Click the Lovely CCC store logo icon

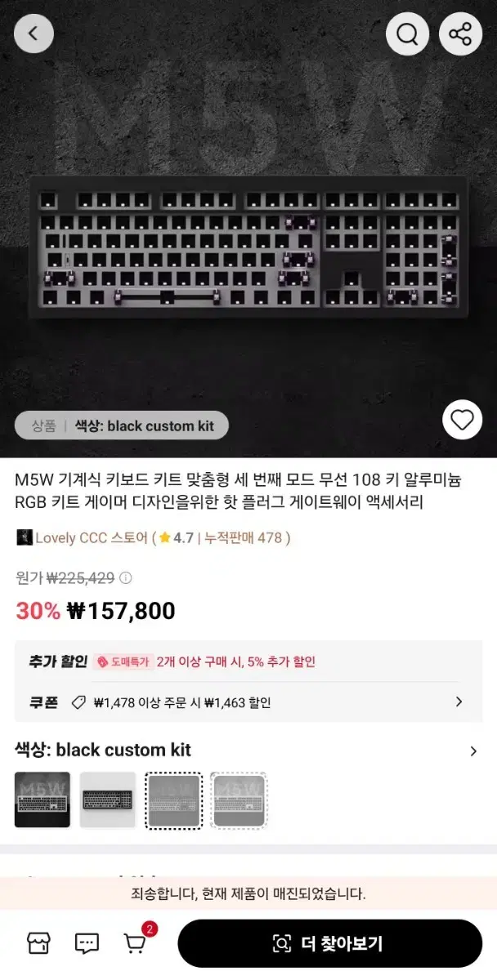(x=22, y=537)
